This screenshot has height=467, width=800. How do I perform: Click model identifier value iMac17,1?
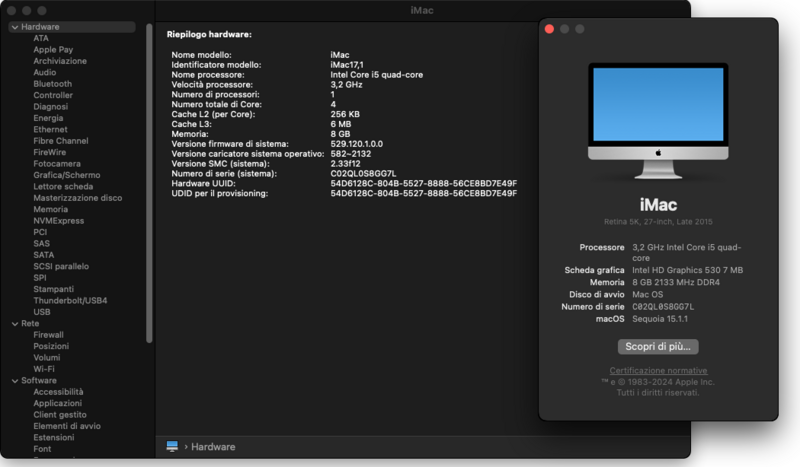[x=347, y=65]
